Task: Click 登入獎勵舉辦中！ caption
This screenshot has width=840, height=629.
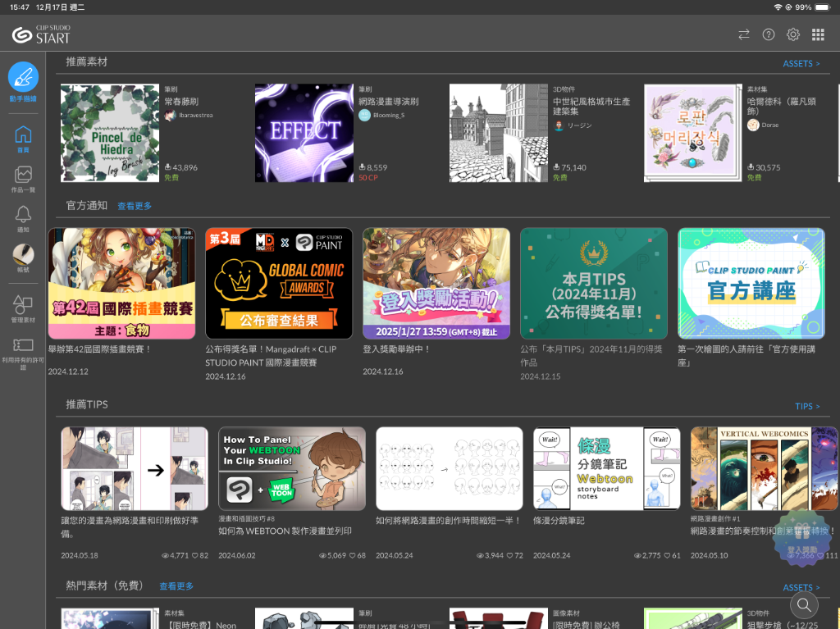Action: coord(396,349)
